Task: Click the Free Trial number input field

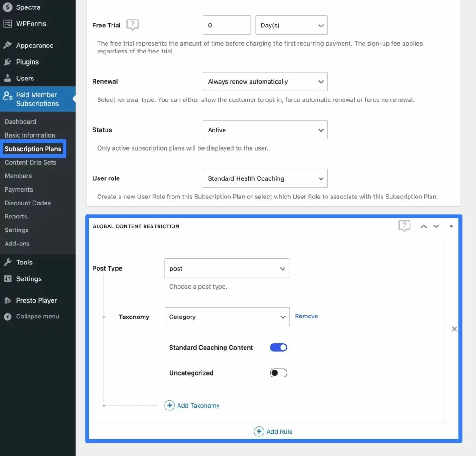Action: 226,25
